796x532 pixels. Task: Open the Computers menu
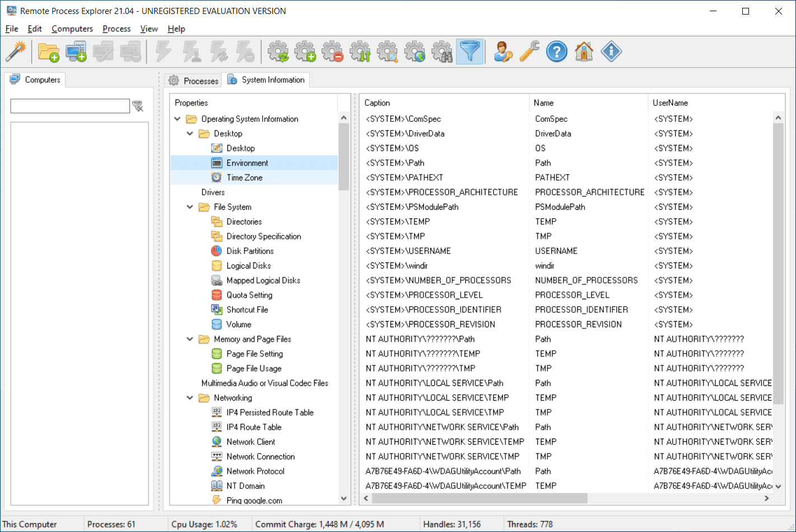72,29
